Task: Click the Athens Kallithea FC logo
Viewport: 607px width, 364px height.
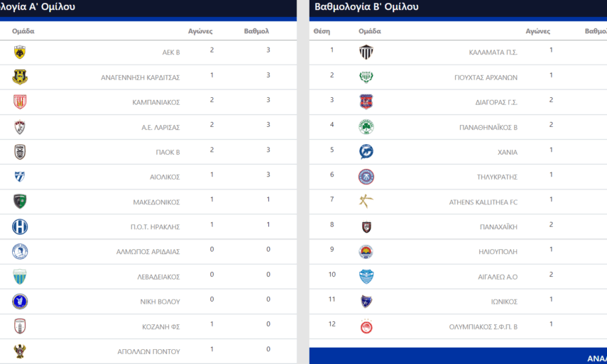Action: [366, 202]
